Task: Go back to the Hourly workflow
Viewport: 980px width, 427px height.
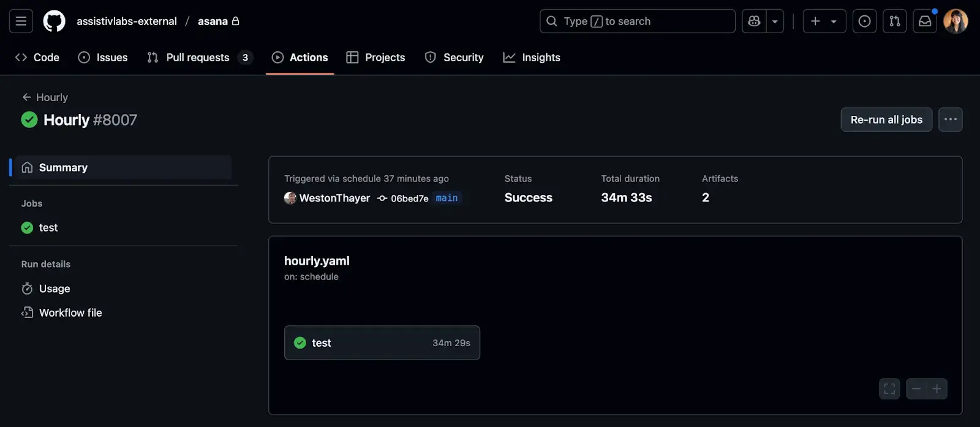Action: pos(45,97)
